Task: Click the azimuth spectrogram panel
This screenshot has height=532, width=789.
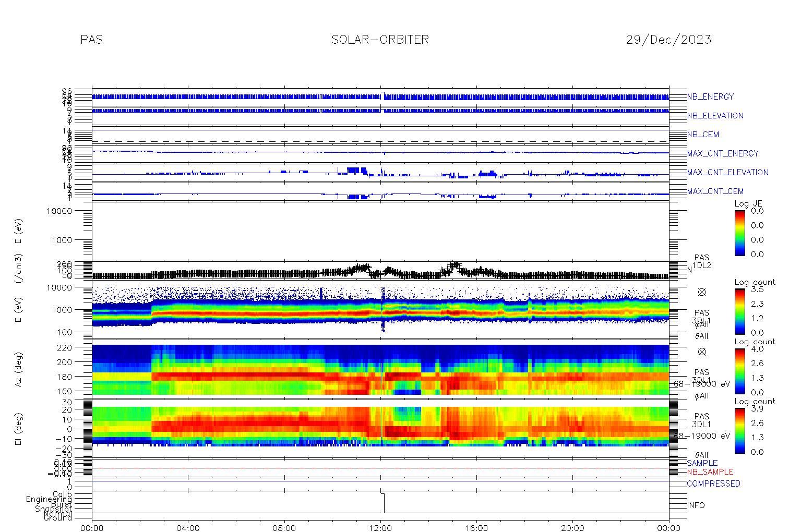Action: pos(380,369)
